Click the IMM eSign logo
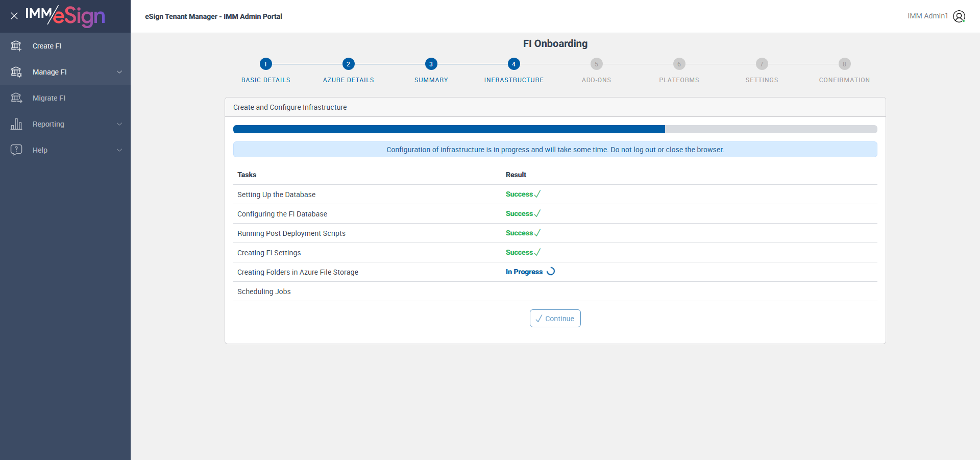Image resolution: width=980 pixels, height=460 pixels. point(65,16)
